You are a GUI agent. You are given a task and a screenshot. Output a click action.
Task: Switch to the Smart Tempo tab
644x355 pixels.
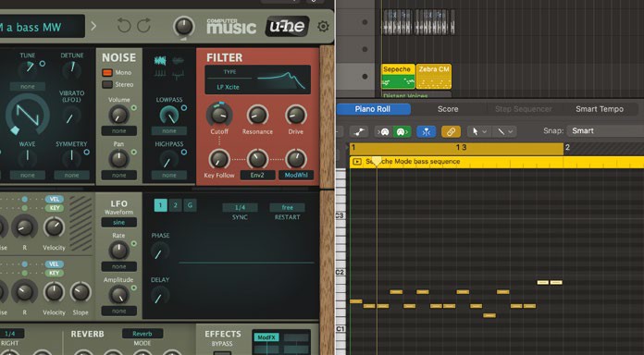pyautogui.click(x=600, y=109)
